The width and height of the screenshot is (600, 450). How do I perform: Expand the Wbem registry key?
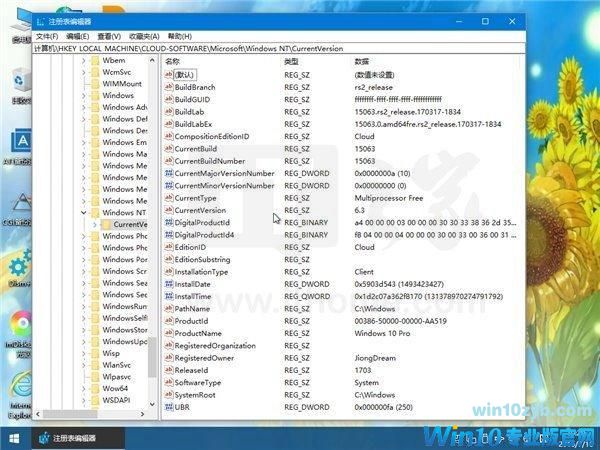[84, 61]
